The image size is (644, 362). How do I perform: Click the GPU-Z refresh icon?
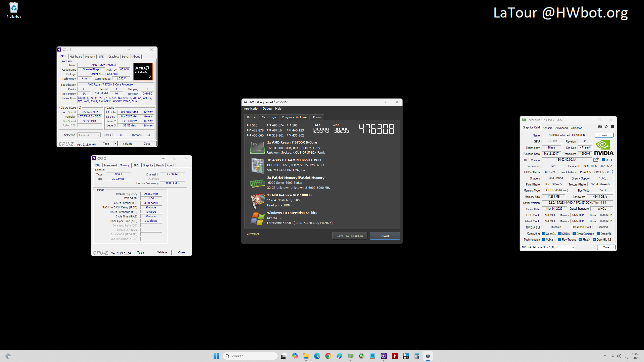point(606,126)
